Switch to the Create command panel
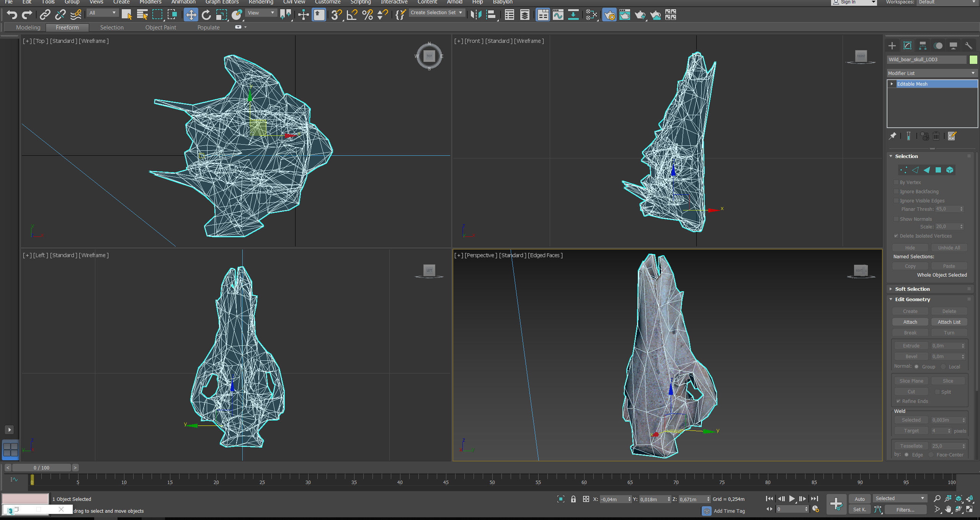Screen dimensions: 980x520 (x=892, y=46)
